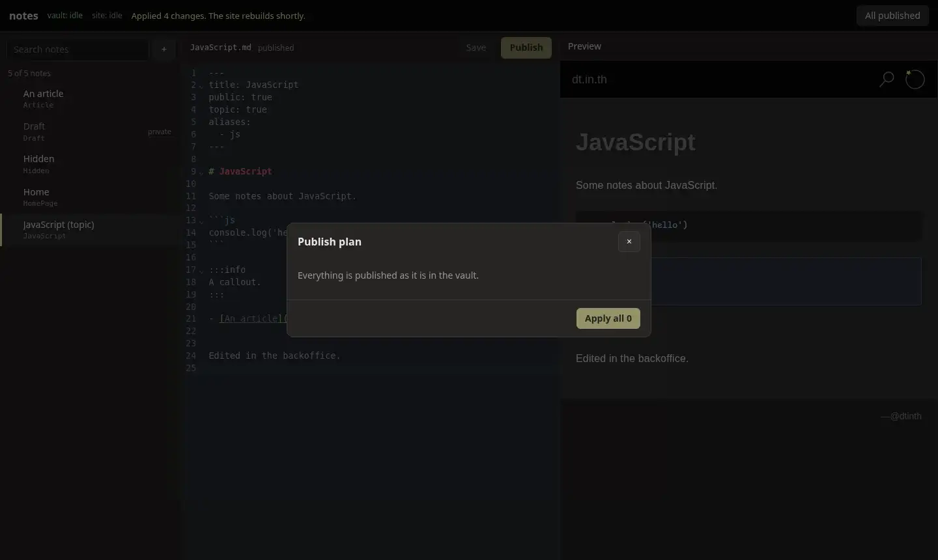Click the JavaScript heading in preview

(x=636, y=142)
